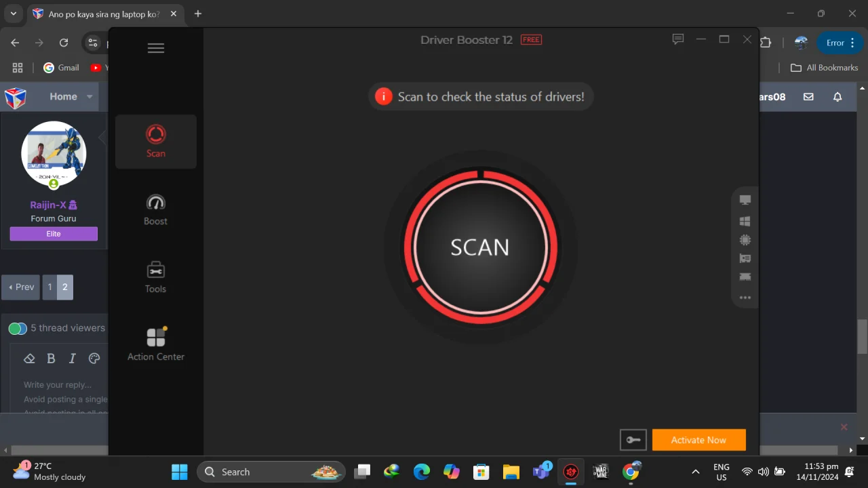Click the Elite badge
Viewport: 868px width, 488px height.
tap(54, 234)
